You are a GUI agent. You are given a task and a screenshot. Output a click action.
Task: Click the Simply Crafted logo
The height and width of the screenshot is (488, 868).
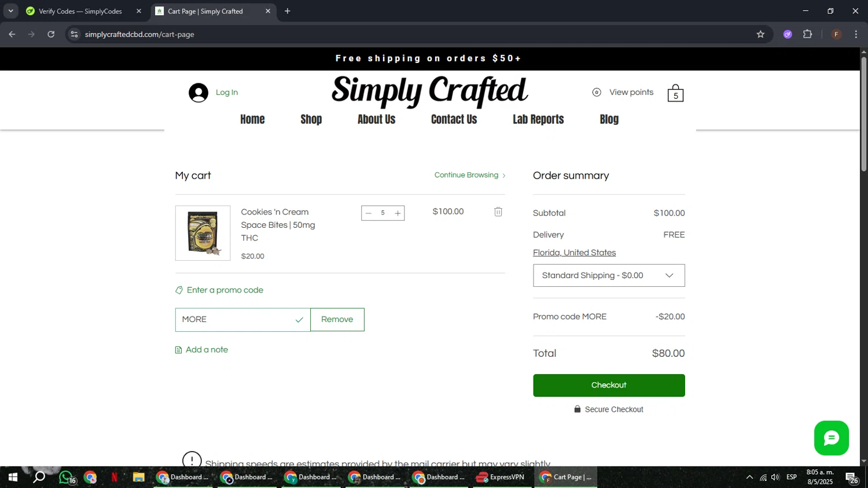click(x=429, y=91)
